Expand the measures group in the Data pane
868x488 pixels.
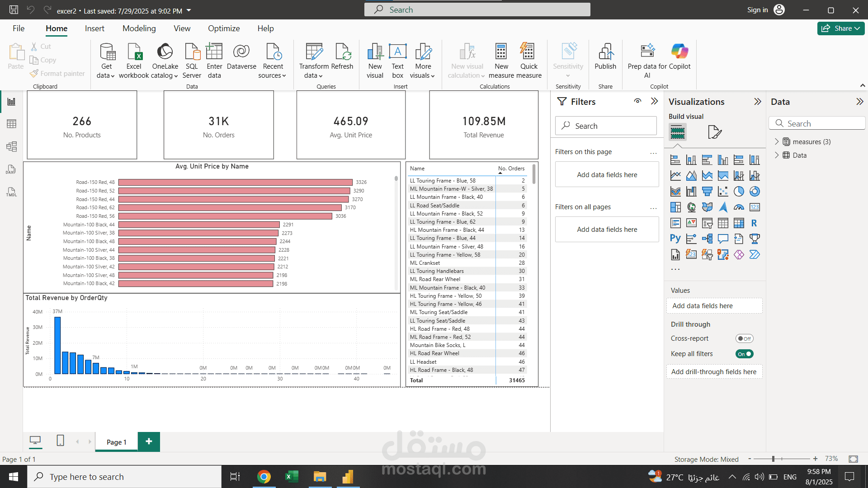point(777,141)
